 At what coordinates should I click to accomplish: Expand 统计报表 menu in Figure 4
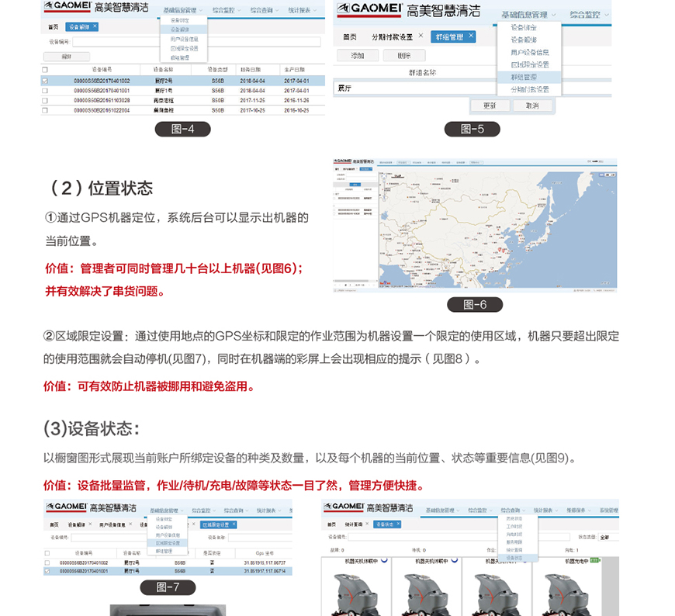(x=303, y=10)
